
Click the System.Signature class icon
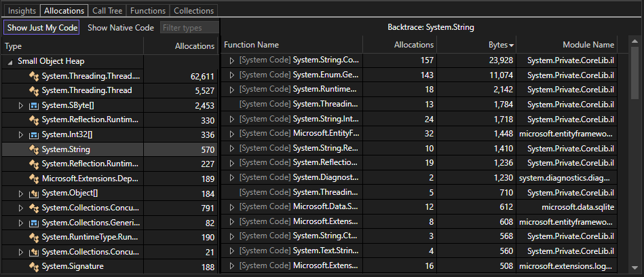33,266
